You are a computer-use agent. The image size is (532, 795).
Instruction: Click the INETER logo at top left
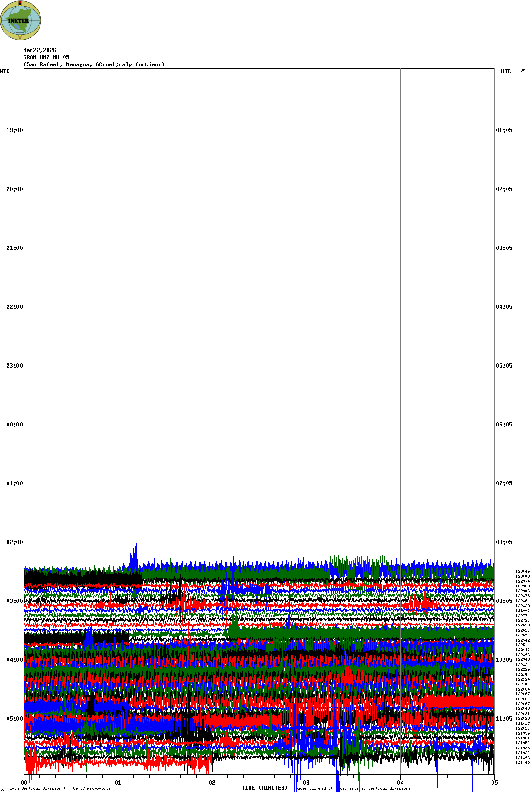pyautogui.click(x=21, y=20)
